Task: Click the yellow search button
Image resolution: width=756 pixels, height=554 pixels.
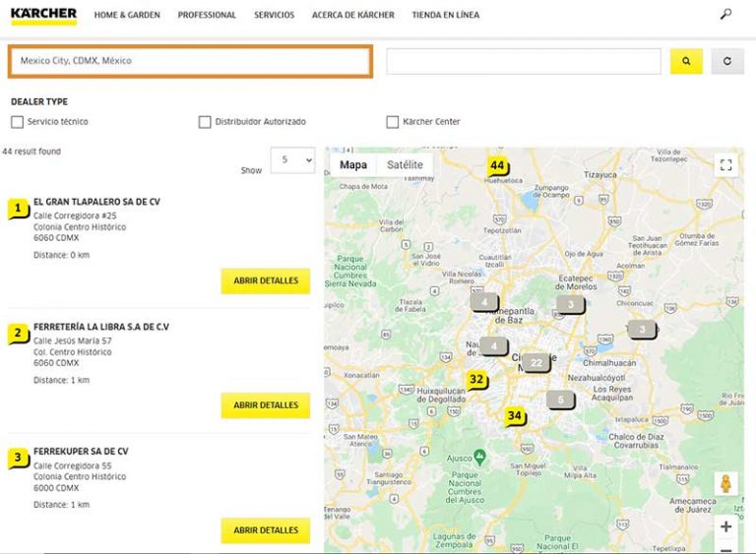Action: click(x=686, y=61)
